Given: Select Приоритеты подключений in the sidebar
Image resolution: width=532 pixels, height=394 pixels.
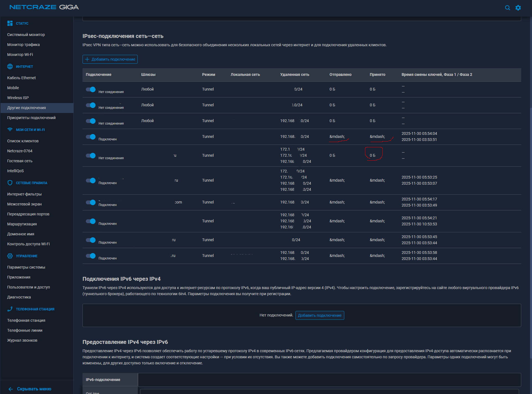Looking at the screenshot, I should tap(31, 118).
